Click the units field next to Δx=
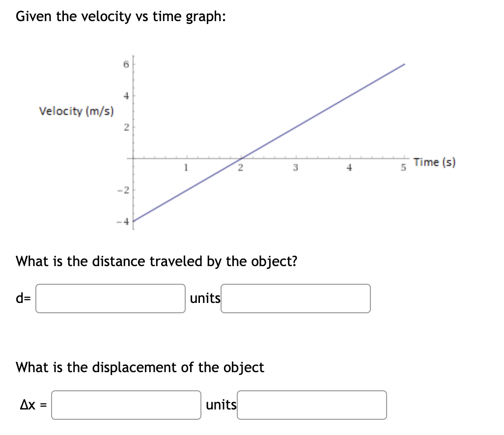The width and height of the screenshot is (504, 435). (x=311, y=405)
